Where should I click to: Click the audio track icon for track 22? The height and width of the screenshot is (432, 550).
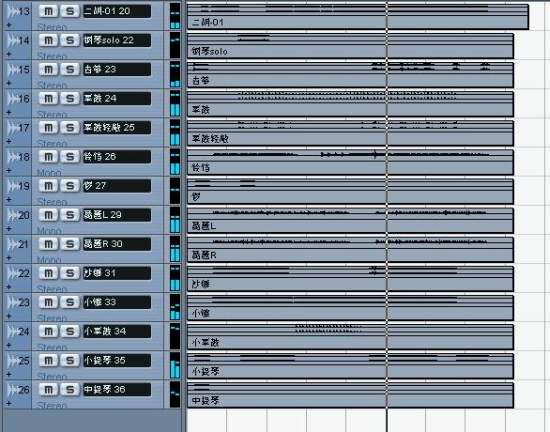point(13,273)
